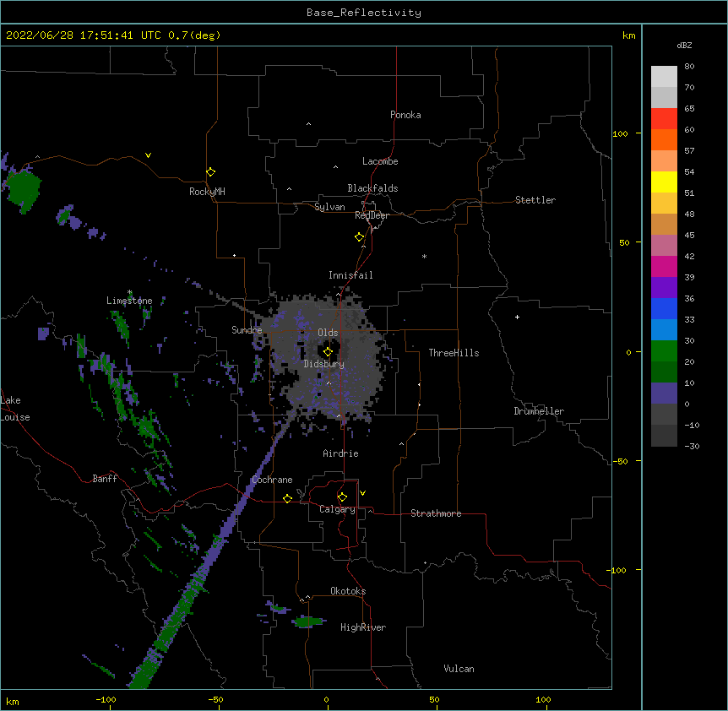Click the Lacombe town label

pyautogui.click(x=380, y=161)
